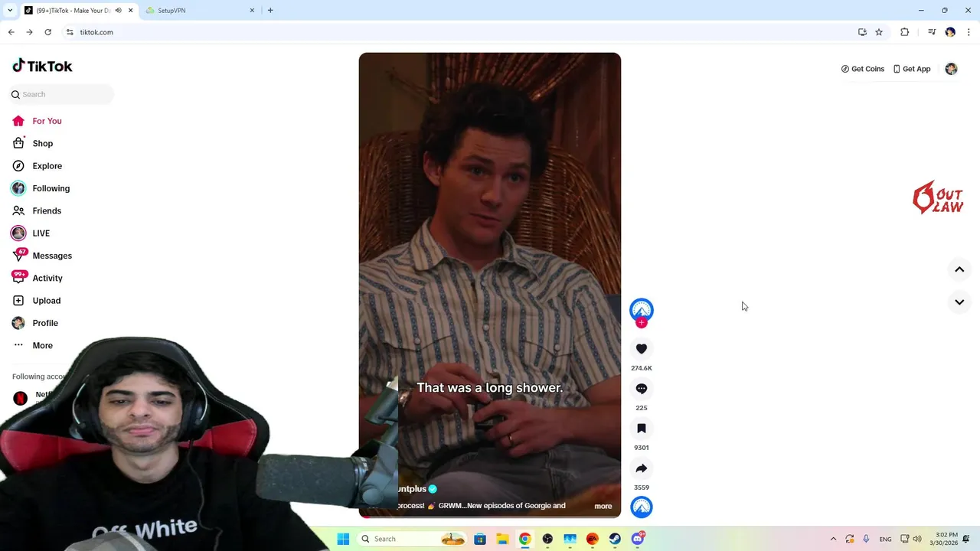Image resolution: width=980 pixels, height=551 pixels.
Task: Click the Windows taskbar search box
Action: [413, 539]
